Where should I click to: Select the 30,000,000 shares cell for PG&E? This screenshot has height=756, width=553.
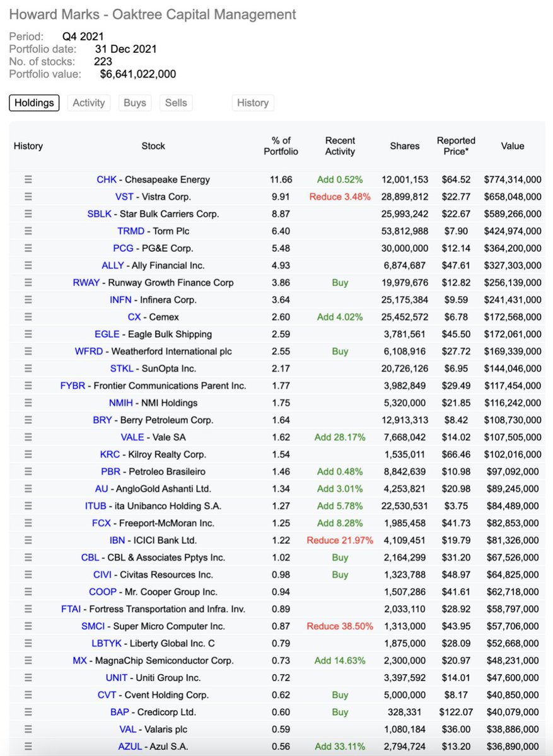click(x=405, y=248)
